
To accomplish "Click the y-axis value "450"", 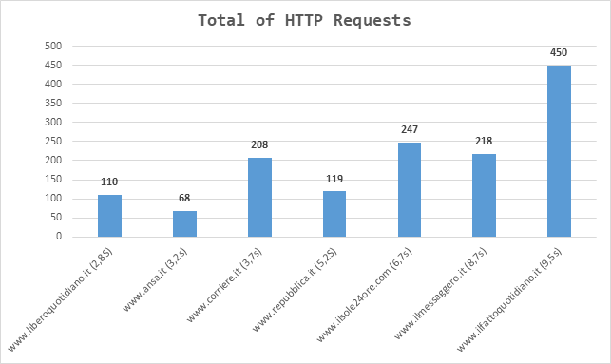I will 53,65.
